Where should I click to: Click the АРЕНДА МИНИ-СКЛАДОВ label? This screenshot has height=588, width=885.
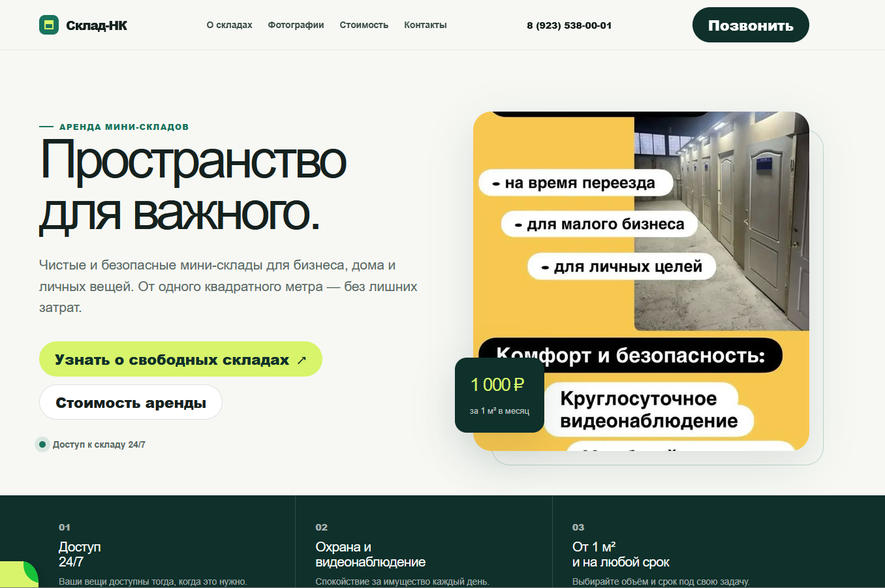[124, 127]
